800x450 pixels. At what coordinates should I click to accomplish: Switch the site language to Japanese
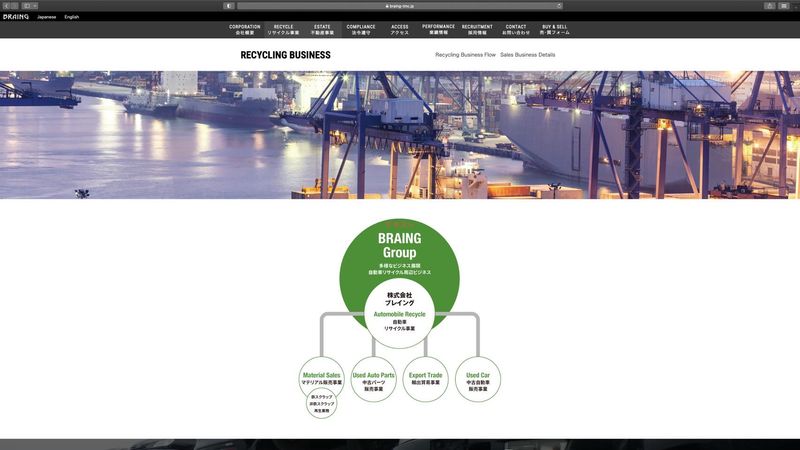click(46, 17)
